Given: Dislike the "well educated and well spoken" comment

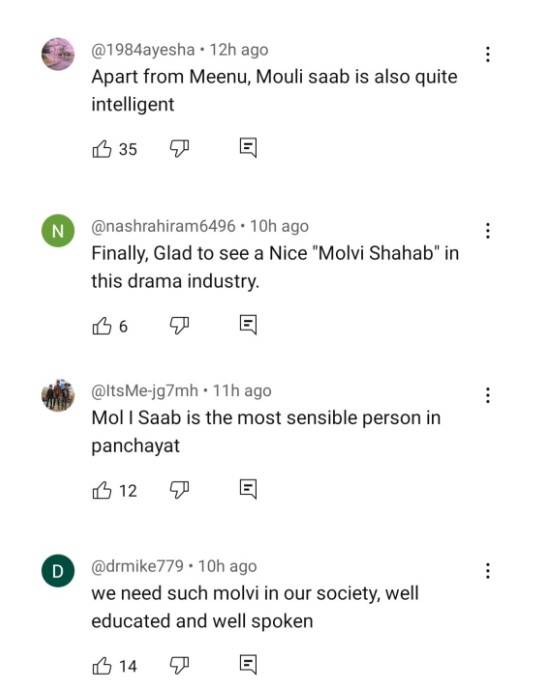Looking at the screenshot, I should pyautogui.click(x=179, y=665).
